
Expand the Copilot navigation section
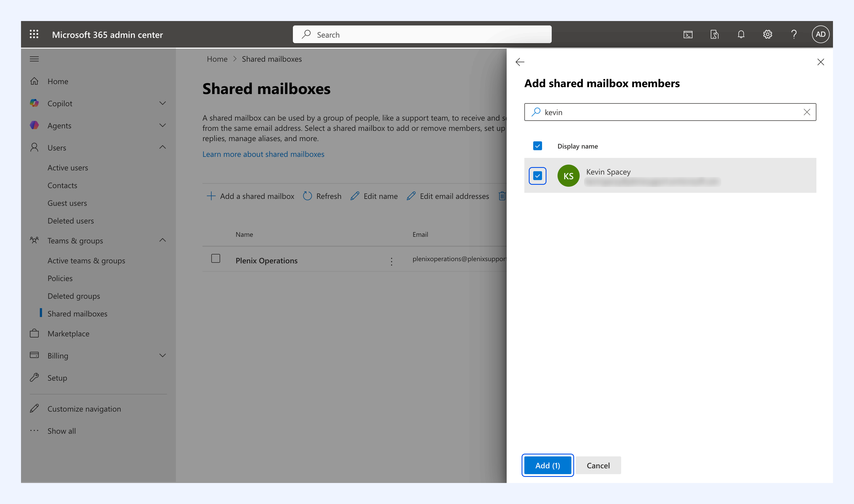(163, 103)
